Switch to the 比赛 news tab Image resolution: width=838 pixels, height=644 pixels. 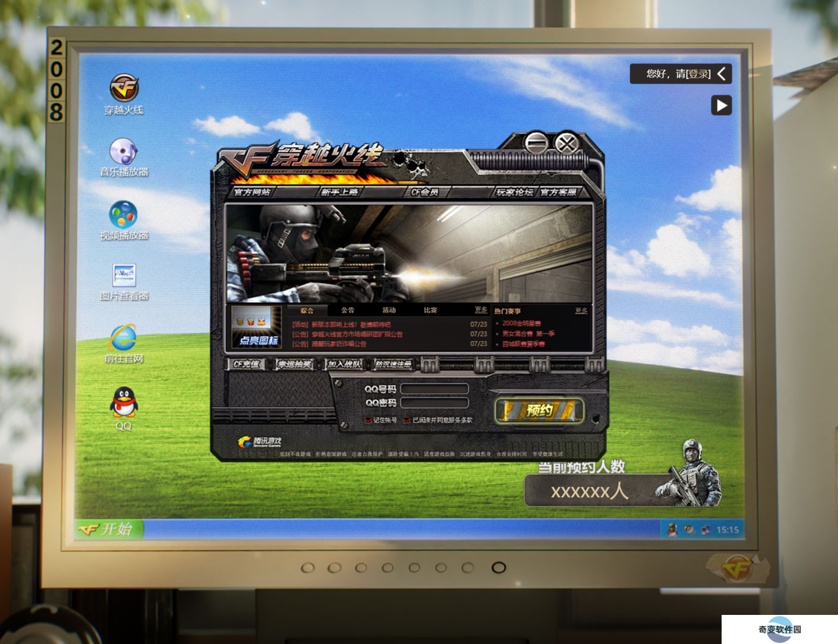pos(430,311)
